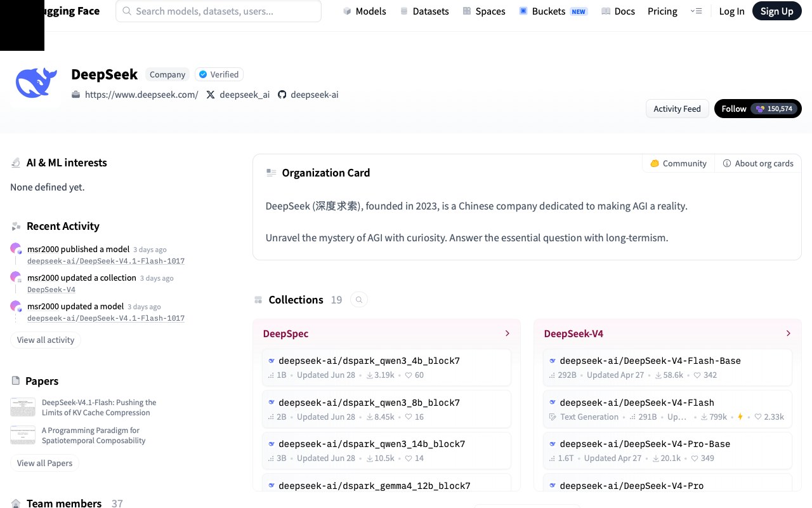Open thumbnail for Spatiotemporal Composability paper
This screenshot has width=812, height=508.
[23, 435]
